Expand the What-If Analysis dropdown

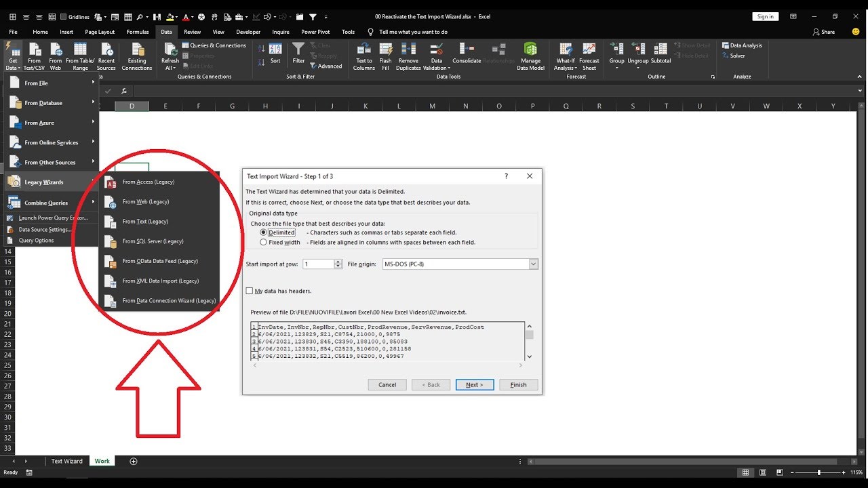(x=565, y=56)
